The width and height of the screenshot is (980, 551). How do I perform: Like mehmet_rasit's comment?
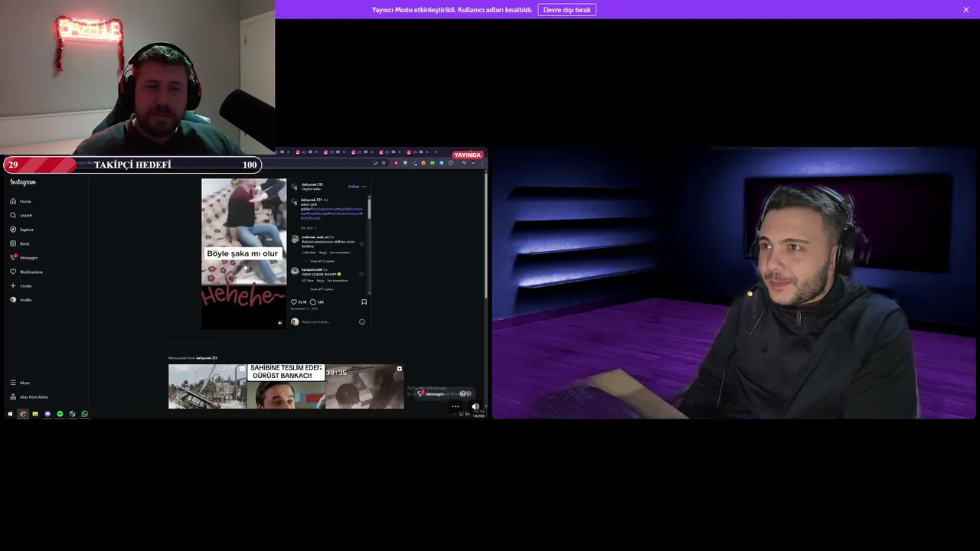[361, 244]
